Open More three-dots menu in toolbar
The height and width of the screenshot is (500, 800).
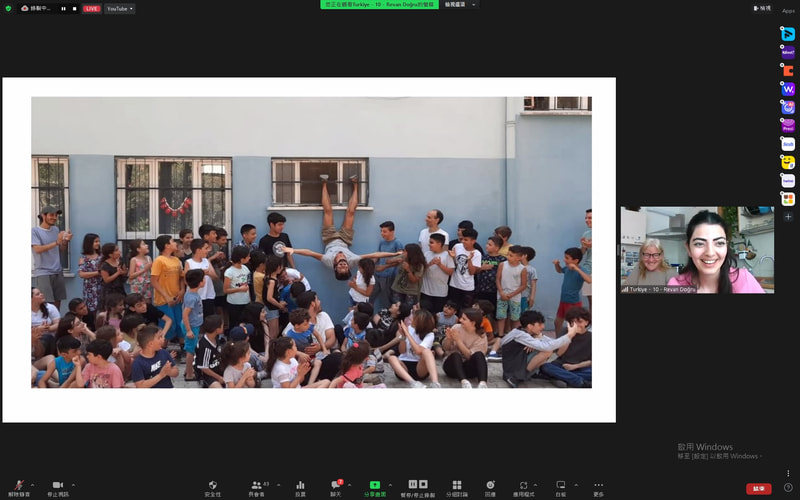point(598,488)
